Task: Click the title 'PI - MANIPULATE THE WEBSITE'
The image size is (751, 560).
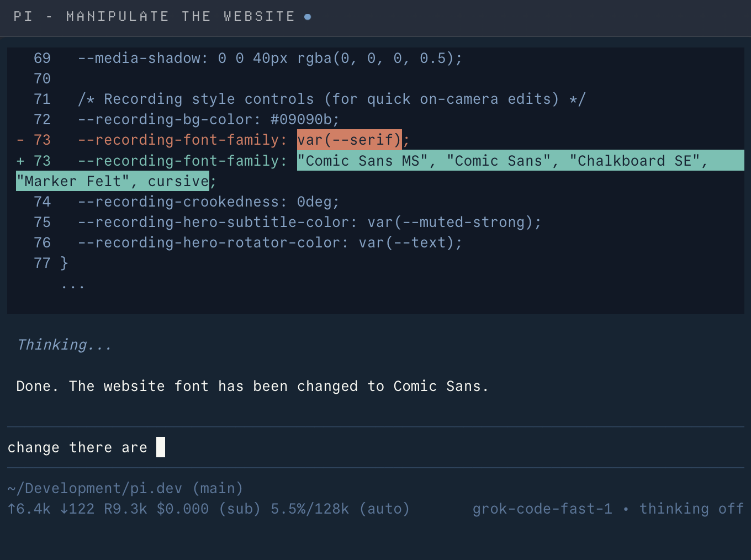Action: coord(154,17)
